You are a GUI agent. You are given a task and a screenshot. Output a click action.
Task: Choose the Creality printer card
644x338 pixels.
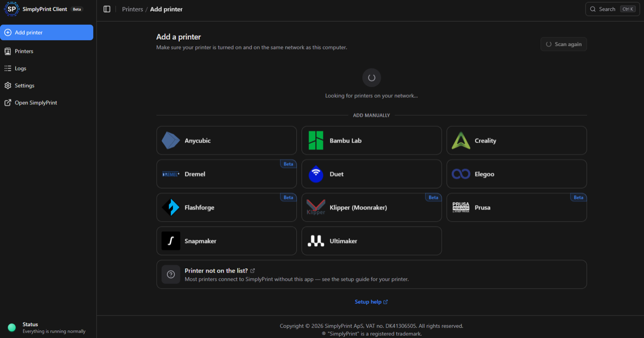click(x=517, y=141)
